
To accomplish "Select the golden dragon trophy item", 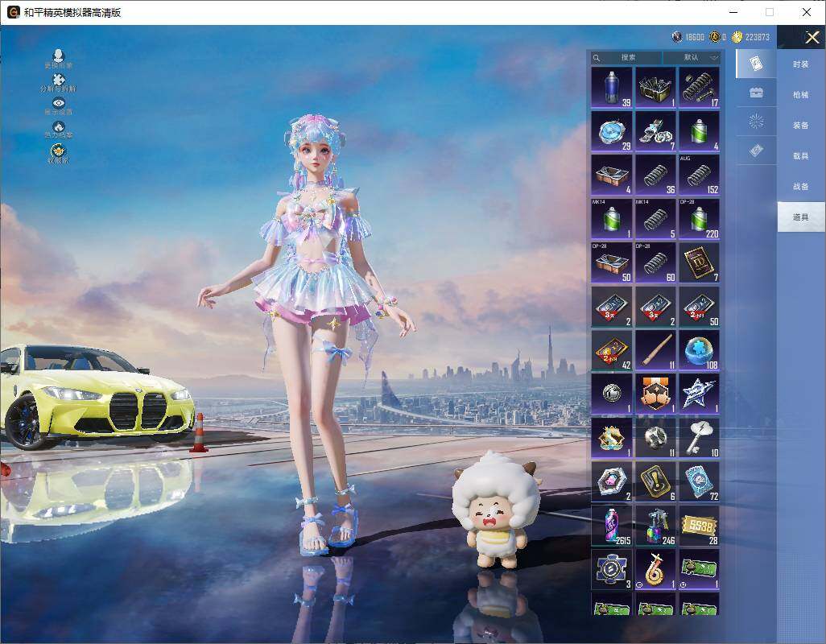I will 612,438.
